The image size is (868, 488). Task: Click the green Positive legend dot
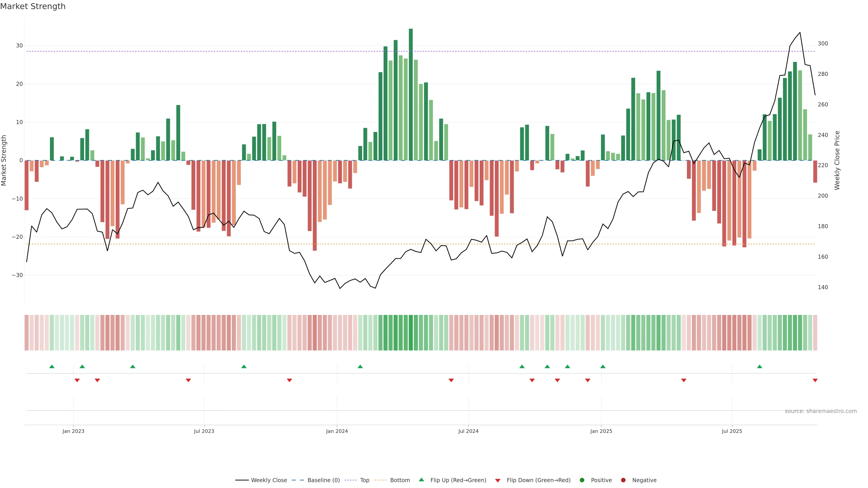[582, 480]
